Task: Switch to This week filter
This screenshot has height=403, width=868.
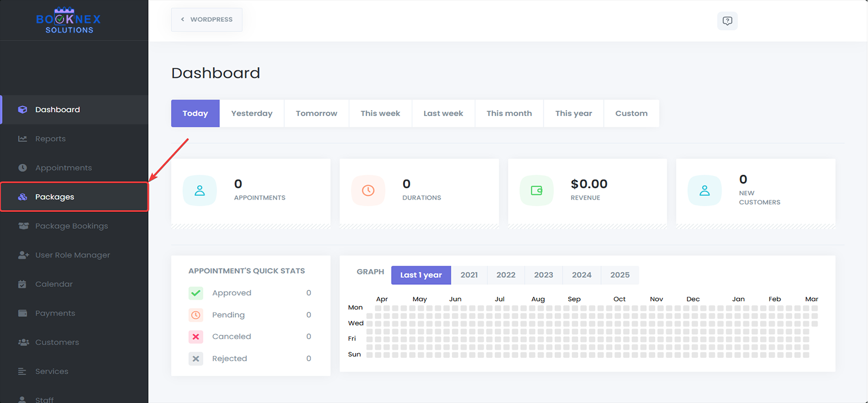Action: point(380,113)
